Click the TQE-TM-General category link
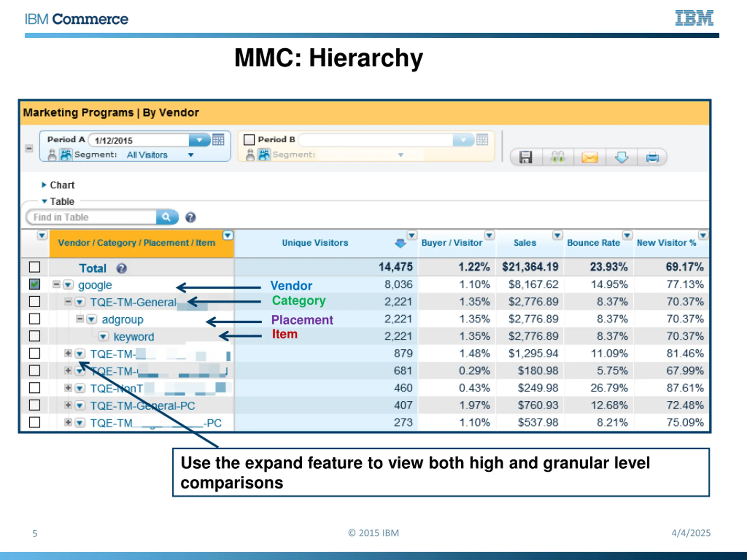The image size is (747, 560). [133, 302]
